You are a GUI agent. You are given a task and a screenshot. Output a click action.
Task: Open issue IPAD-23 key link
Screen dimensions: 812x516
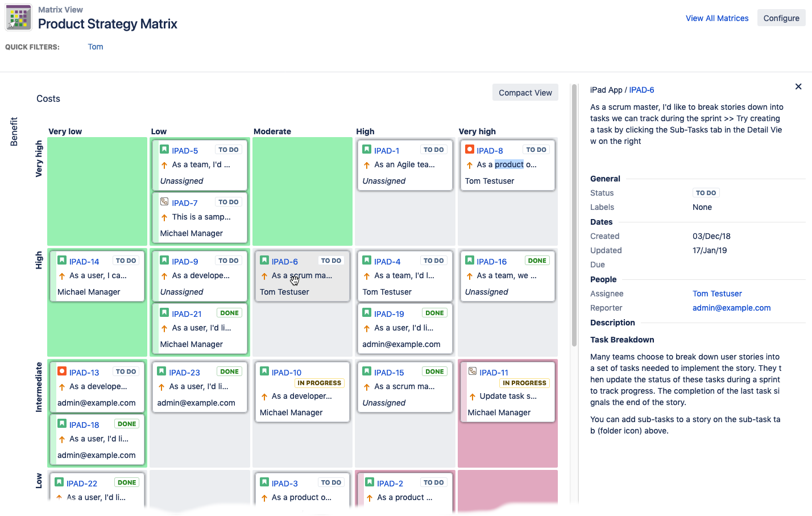pos(184,373)
